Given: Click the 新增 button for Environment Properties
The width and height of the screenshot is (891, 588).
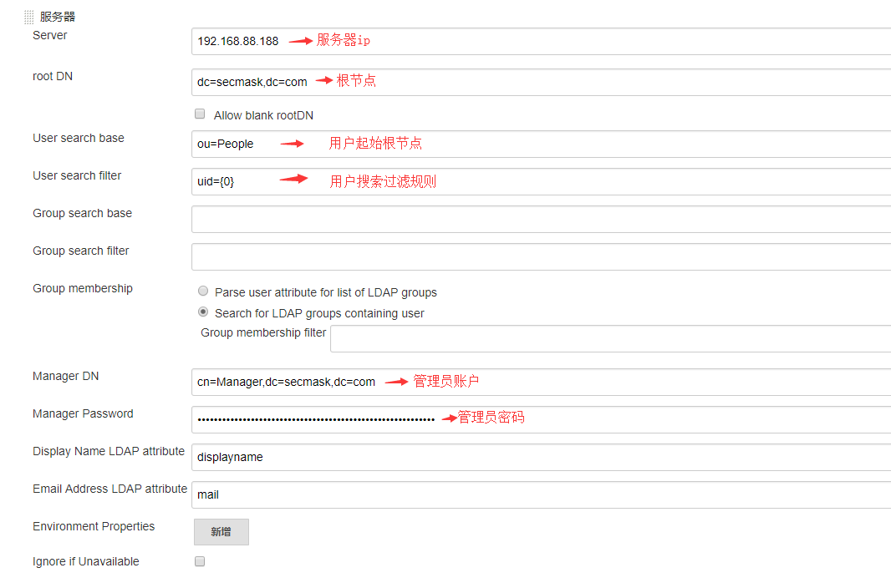Looking at the screenshot, I should click(221, 531).
